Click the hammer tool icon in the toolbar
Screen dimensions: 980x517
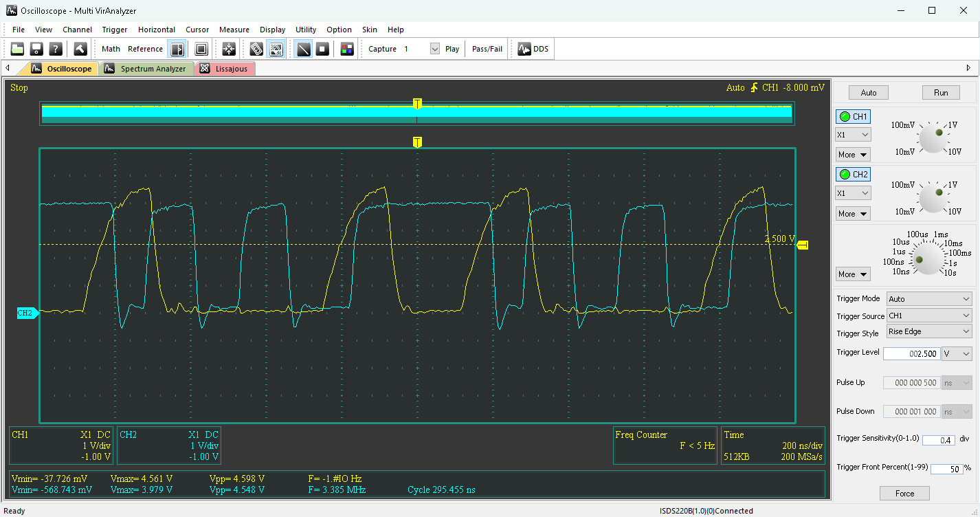coord(80,49)
